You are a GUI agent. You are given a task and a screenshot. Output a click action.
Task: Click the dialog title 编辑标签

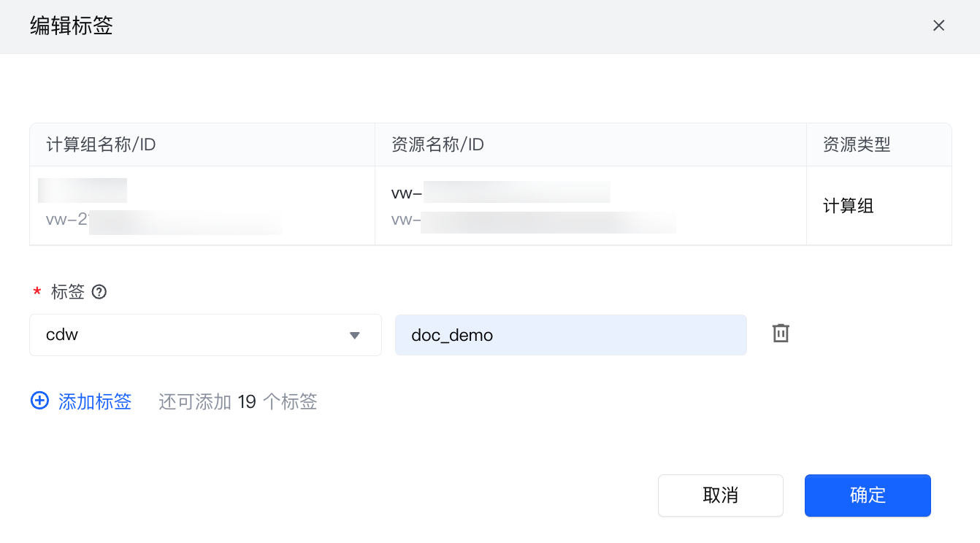pos(72,26)
